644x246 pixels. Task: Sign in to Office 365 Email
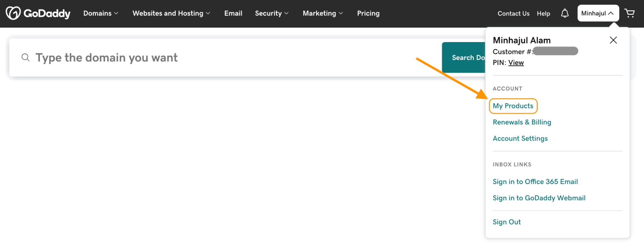(x=535, y=182)
